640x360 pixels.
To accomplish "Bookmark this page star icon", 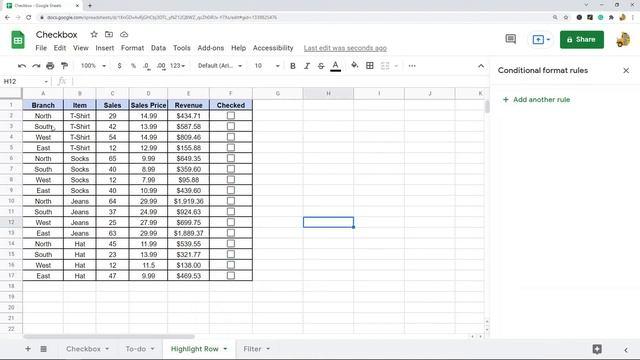I will 566,18.
